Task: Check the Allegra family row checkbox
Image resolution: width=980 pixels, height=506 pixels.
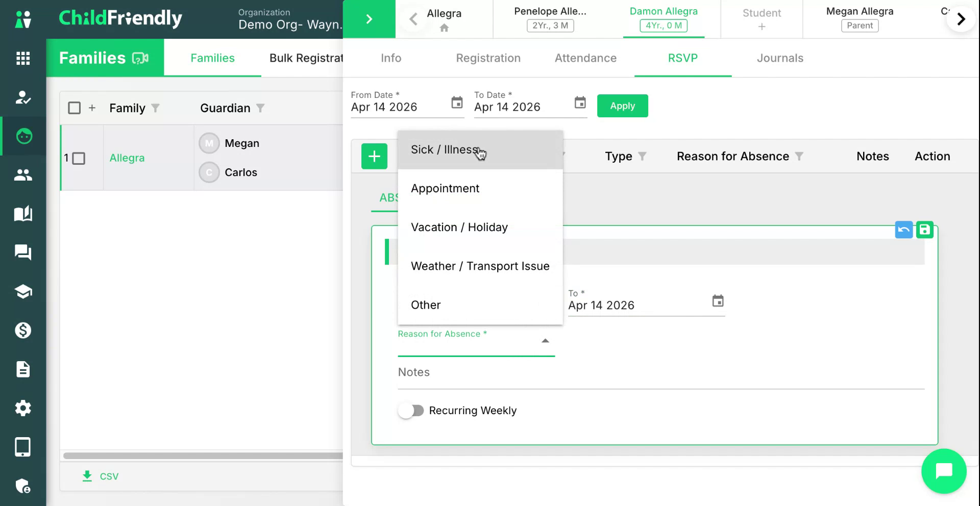Action: [79, 159]
